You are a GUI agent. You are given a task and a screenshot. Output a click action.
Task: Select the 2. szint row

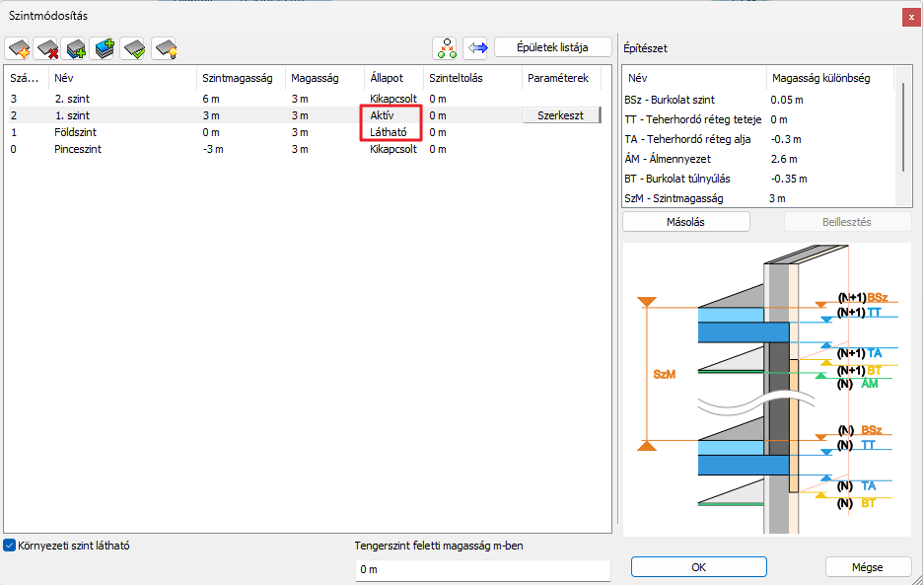74,99
